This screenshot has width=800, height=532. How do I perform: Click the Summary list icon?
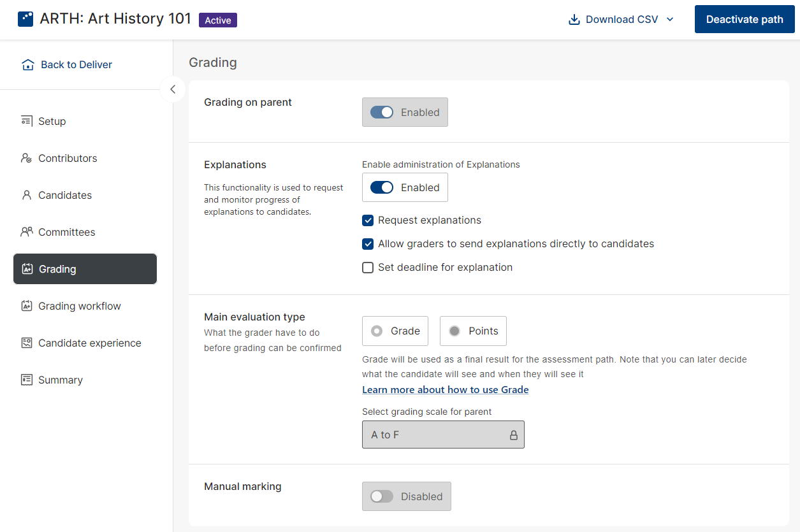[26, 380]
